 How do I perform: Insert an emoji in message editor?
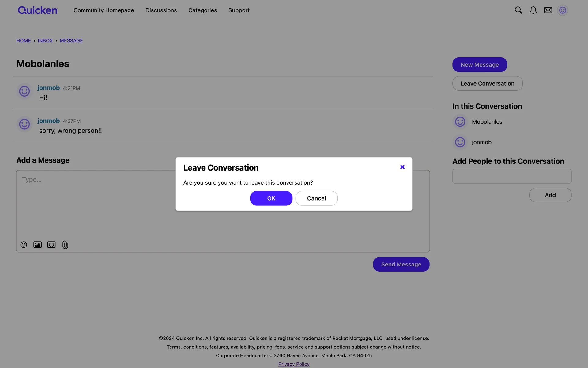[x=24, y=245]
